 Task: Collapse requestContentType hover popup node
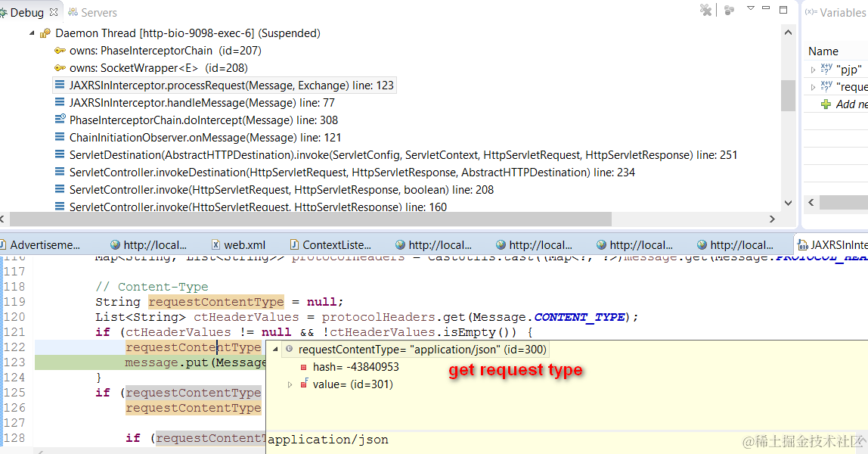point(275,350)
